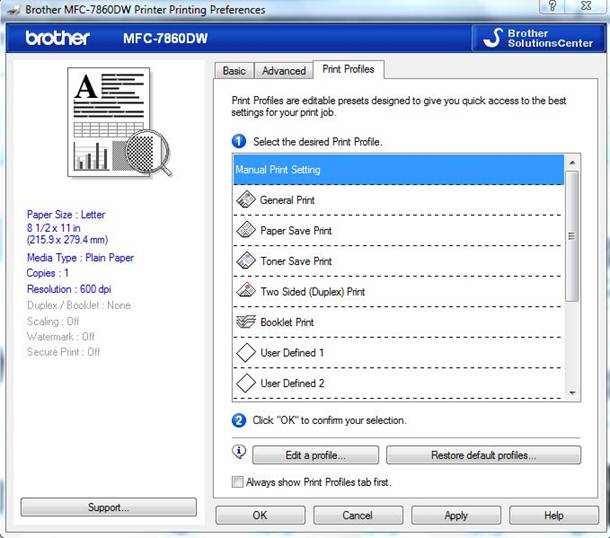Click the User Defined 1 diamond icon
This screenshot has height=538, width=610.
(246, 352)
